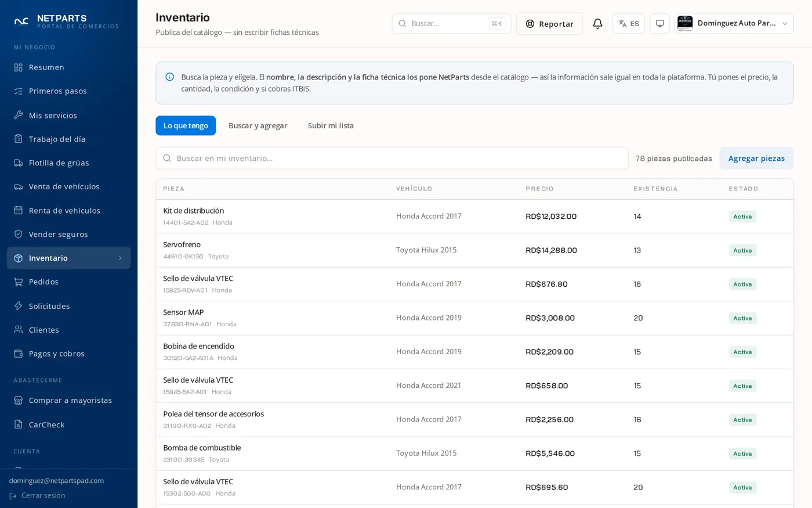Sort by the PIEZA column header
Image resolution: width=812 pixels, height=508 pixels.
pyautogui.click(x=173, y=189)
